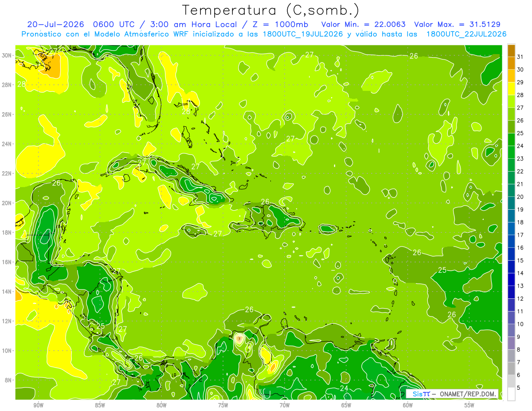Click legend value 16
532x411 pixels.
(x=520, y=247)
